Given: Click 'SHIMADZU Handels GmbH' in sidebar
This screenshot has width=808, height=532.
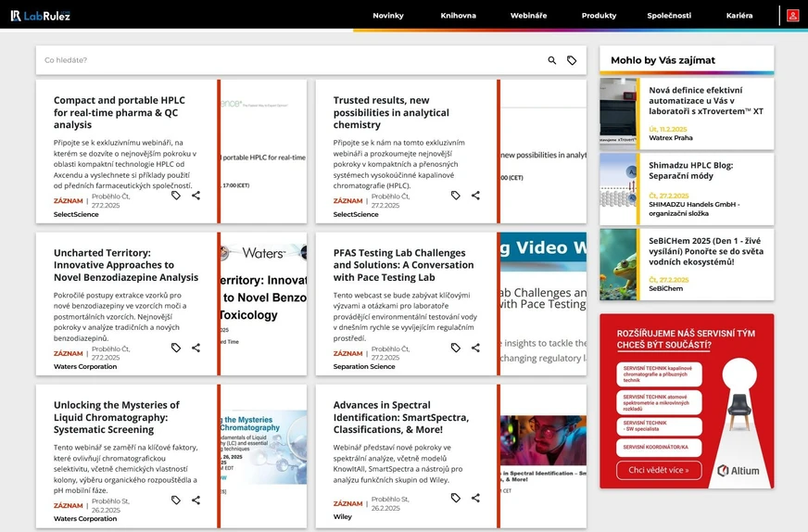Looking at the screenshot, I should click(x=694, y=209).
